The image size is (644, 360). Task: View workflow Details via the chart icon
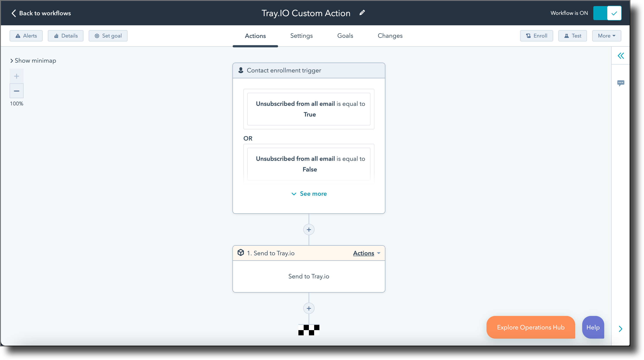click(56, 36)
